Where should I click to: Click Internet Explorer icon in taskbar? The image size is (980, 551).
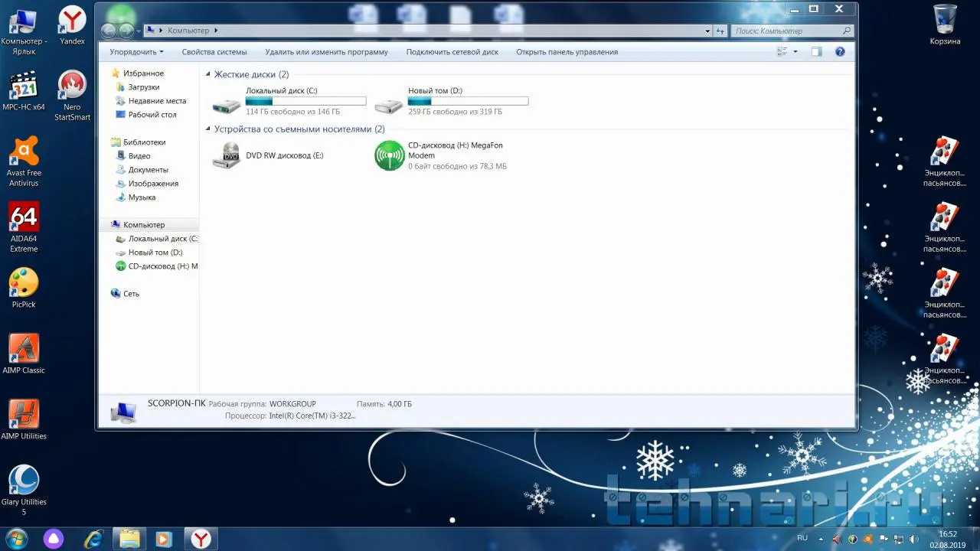pos(94,539)
